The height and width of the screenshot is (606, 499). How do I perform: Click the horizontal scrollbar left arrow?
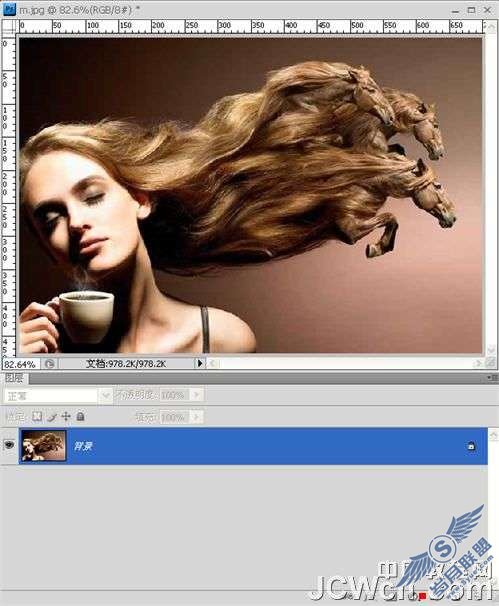[x=213, y=363]
